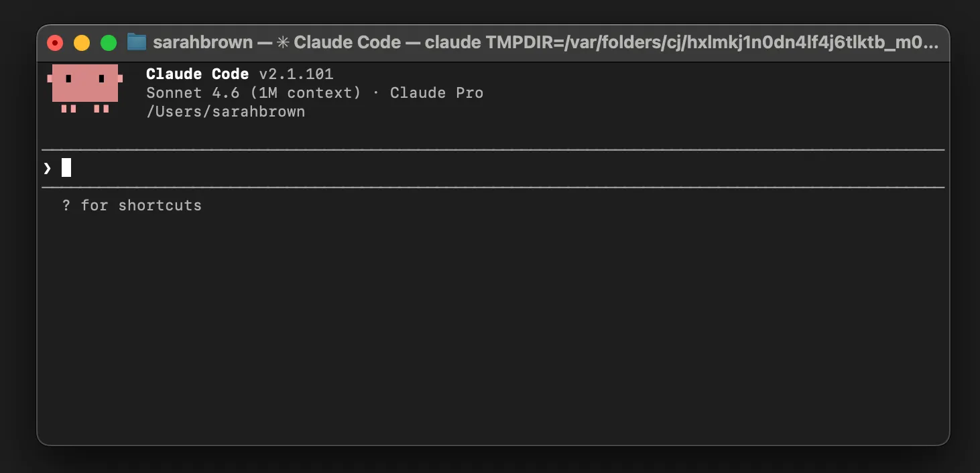The image size is (980, 473).
Task: Click the left eye of the robot logo
Action: click(69, 79)
